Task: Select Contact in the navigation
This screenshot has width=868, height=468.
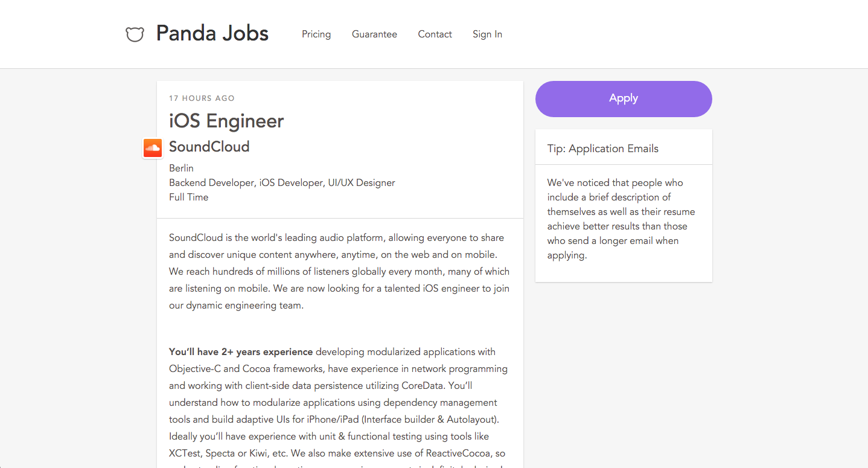Action: click(x=435, y=34)
